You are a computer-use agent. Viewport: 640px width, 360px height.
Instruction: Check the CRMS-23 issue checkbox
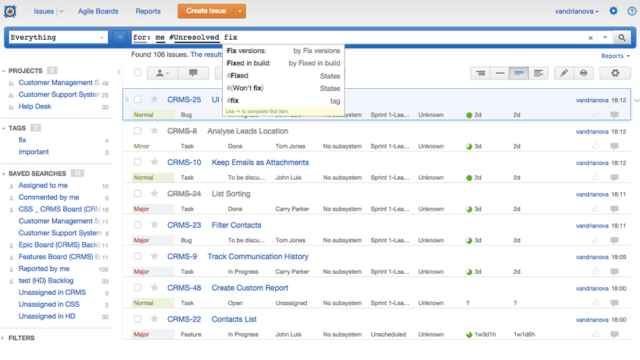138,225
